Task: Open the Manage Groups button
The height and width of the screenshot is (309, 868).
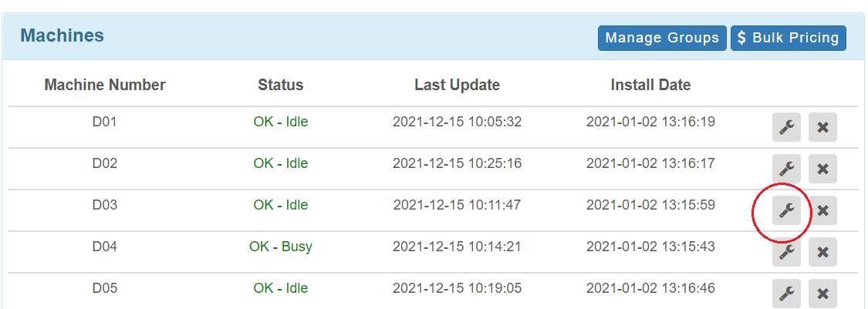Action: pos(662,38)
